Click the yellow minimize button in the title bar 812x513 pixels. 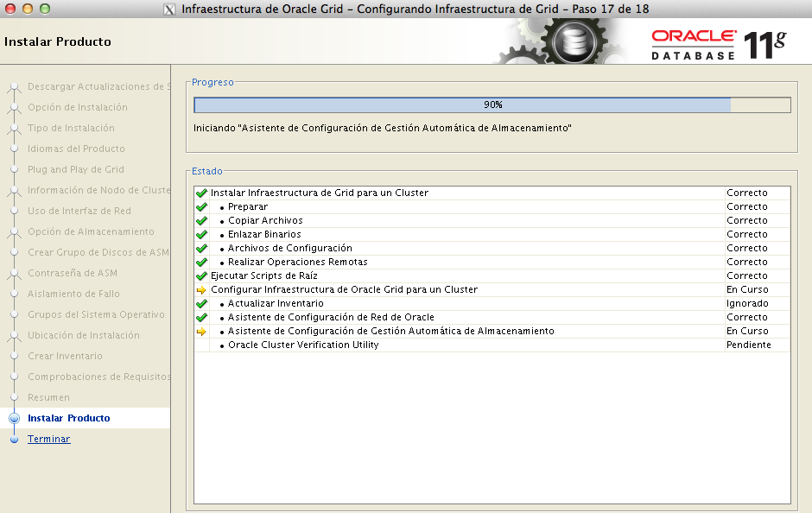pos(27,9)
